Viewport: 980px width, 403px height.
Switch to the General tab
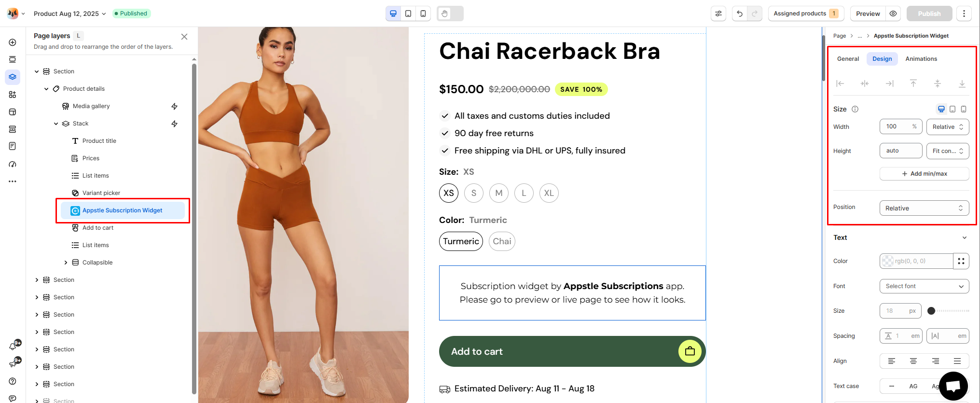(x=848, y=59)
